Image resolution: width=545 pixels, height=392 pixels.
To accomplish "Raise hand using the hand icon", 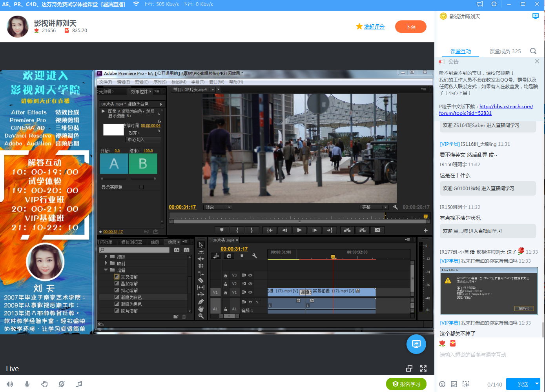I will point(44,384).
